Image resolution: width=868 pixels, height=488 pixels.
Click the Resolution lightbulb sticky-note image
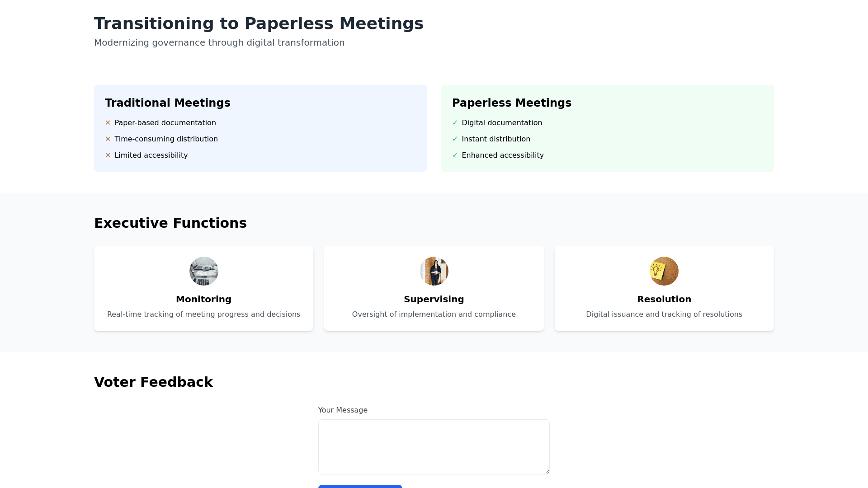(x=664, y=271)
